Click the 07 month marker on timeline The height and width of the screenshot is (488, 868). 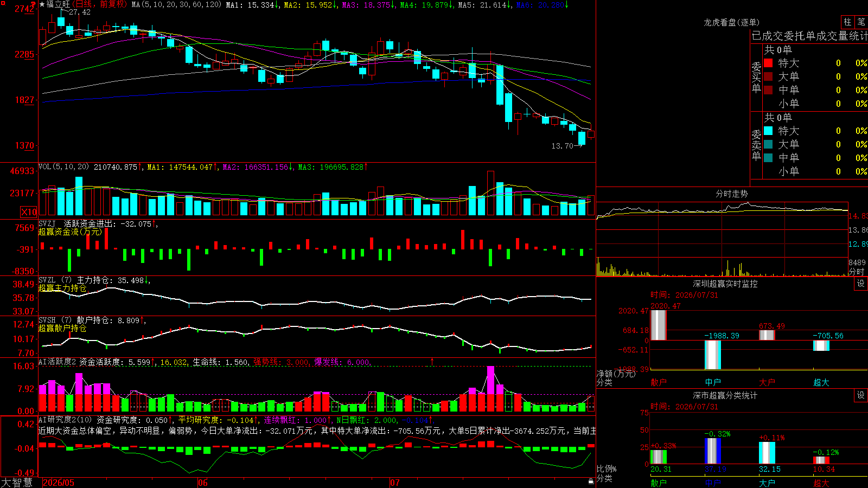click(395, 483)
